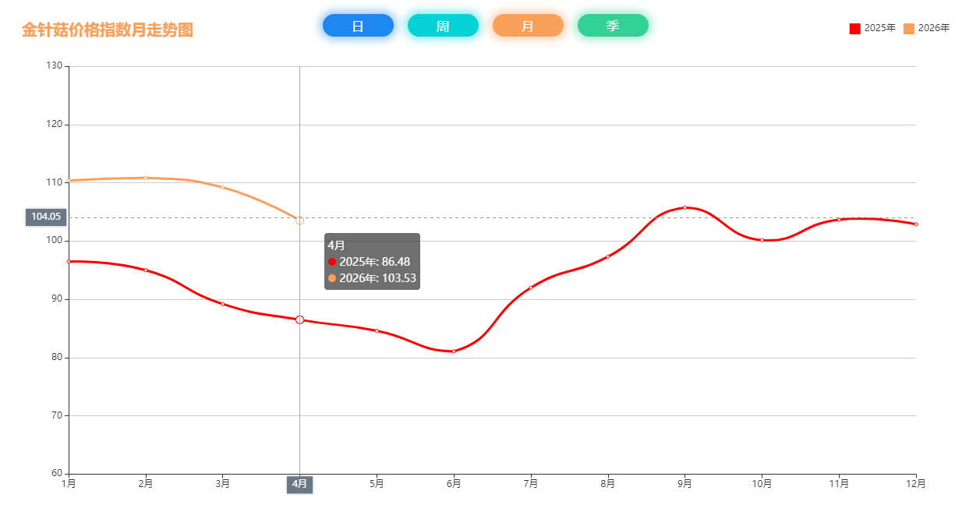Viewport: 980px width, 519px height.
Task: Click the 2025年 data point at 9月 peak
Action: [685, 207]
